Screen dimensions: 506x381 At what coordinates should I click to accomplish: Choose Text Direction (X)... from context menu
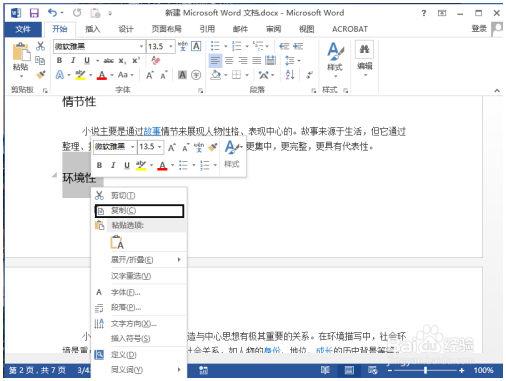coord(139,324)
